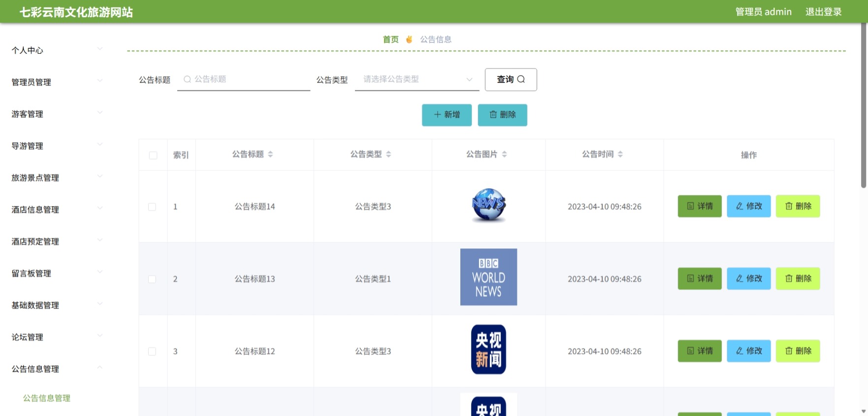View 详情 for 公告标题12
This screenshot has width=868, height=416.
700,351
